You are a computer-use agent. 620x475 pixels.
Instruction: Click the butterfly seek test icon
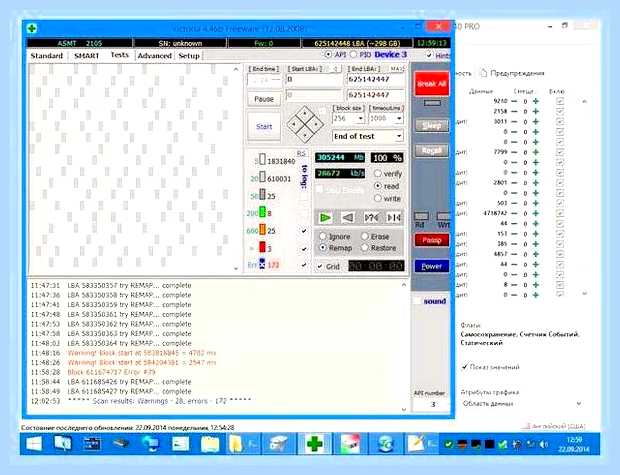393,218
